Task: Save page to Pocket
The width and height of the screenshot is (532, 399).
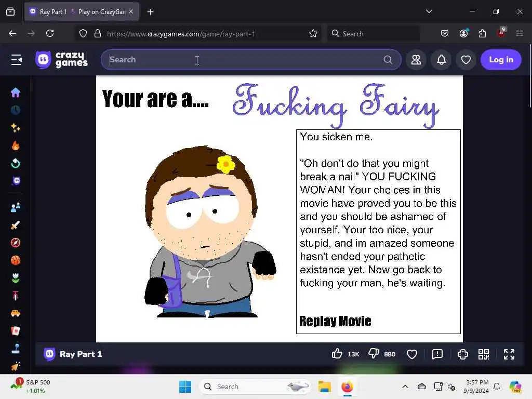Action: tap(445, 33)
